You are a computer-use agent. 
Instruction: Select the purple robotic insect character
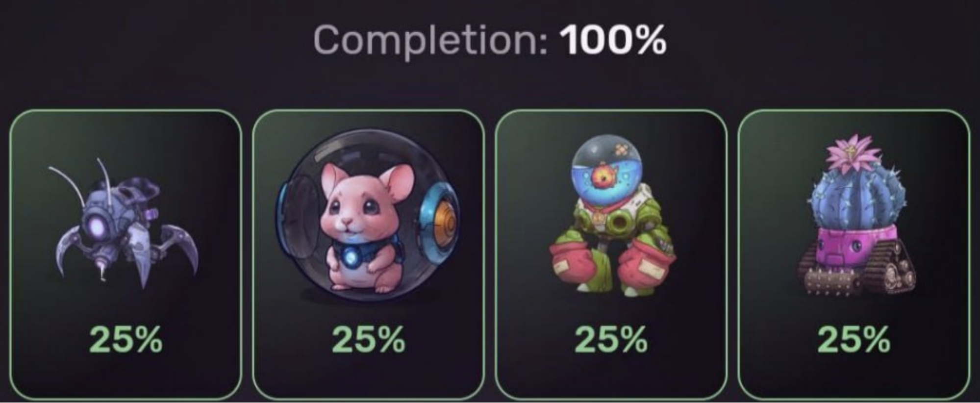pos(125,223)
